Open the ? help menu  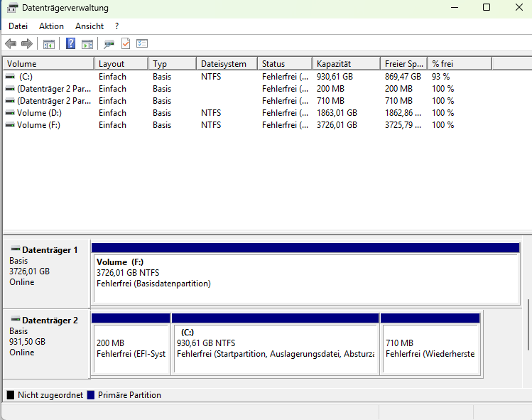(116, 26)
